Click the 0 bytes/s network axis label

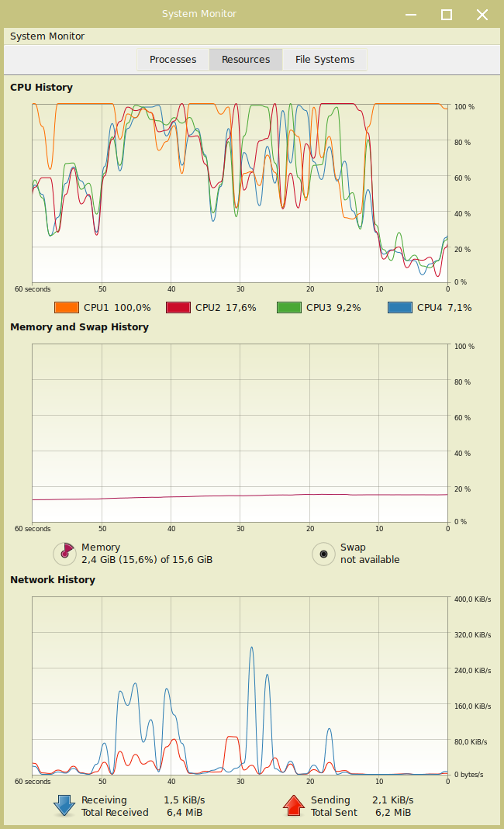pos(468,775)
